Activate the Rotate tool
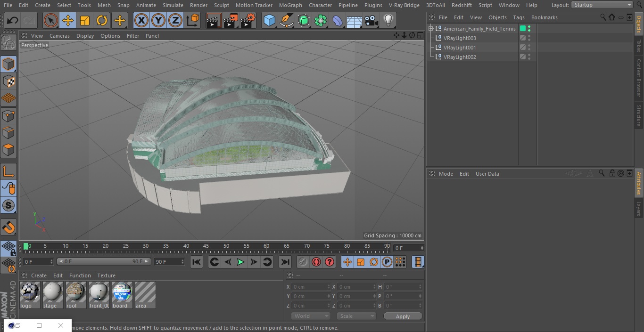The image size is (644, 332). click(102, 21)
